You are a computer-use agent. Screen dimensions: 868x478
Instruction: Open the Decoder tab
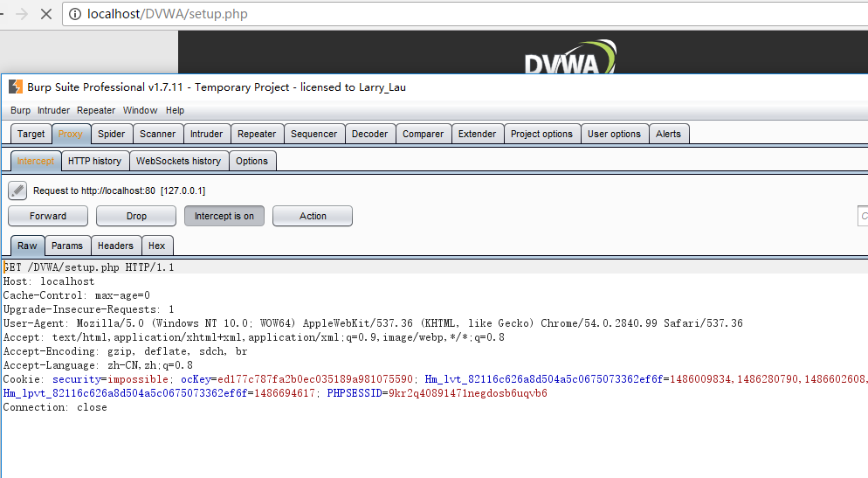click(x=369, y=134)
